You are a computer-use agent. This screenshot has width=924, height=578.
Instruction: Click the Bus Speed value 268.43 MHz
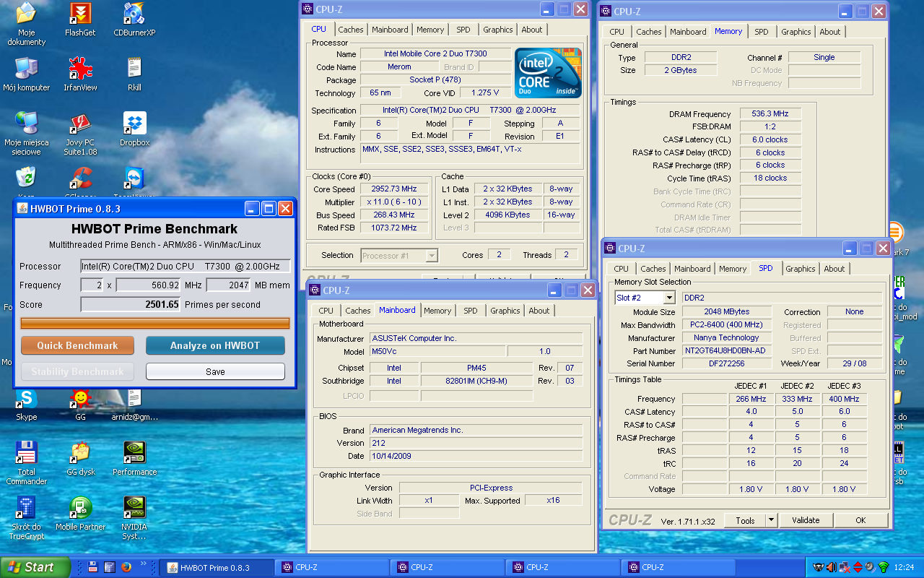394,215
